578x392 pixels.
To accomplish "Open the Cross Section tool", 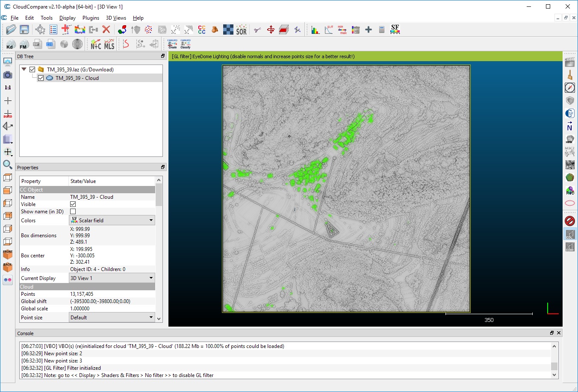I will [x=284, y=29].
